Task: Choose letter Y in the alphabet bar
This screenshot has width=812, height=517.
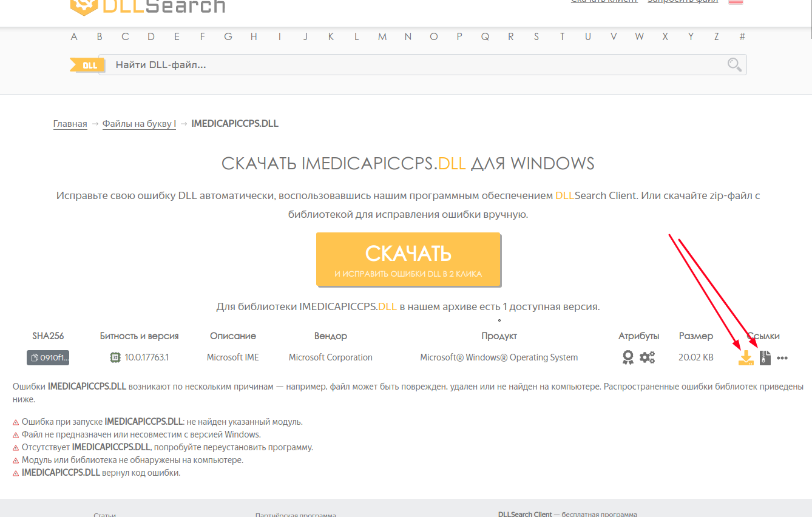Action: click(x=691, y=36)
